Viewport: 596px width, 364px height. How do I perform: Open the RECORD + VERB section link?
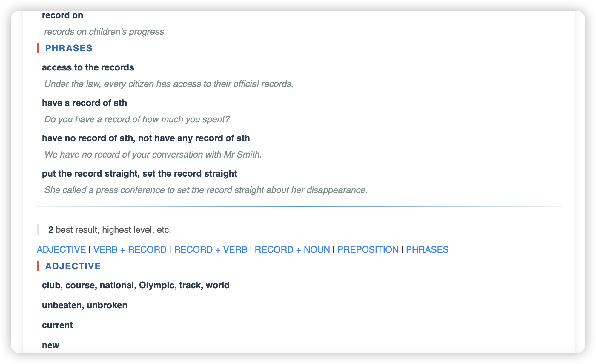click(211, 249)
